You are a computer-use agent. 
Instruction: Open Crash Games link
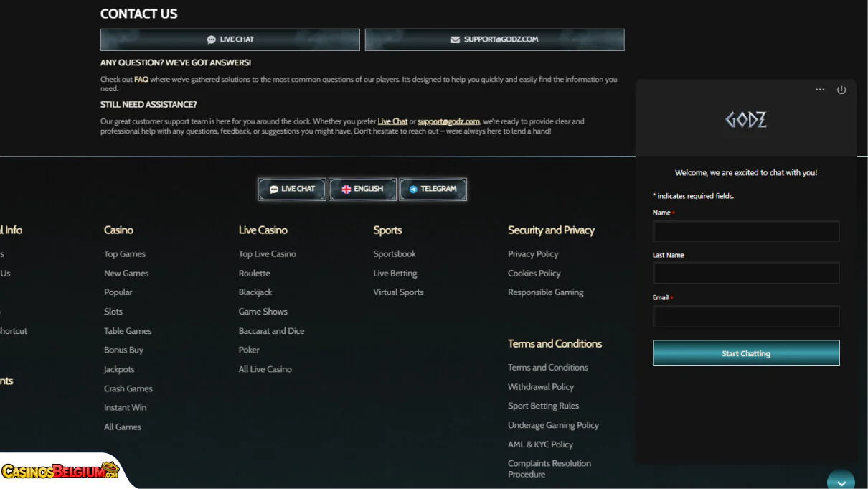tap(128, 388)
